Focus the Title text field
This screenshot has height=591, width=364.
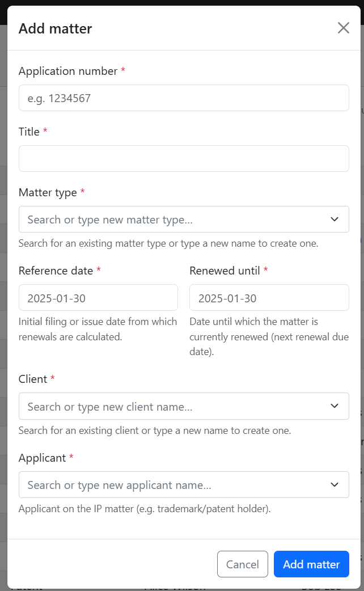coord(183,159)
